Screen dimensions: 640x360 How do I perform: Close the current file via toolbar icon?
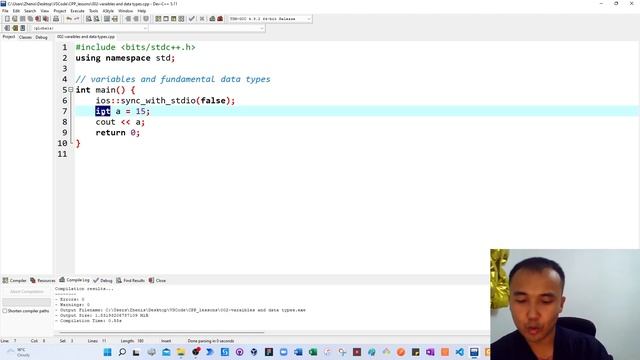click(x=38, y=19)
